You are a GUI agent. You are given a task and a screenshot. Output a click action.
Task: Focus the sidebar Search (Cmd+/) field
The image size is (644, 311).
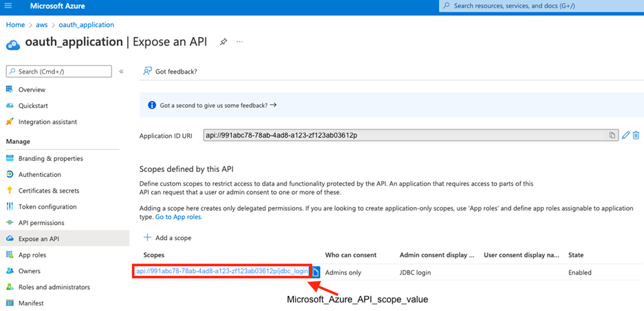click(x=58, y=72)
